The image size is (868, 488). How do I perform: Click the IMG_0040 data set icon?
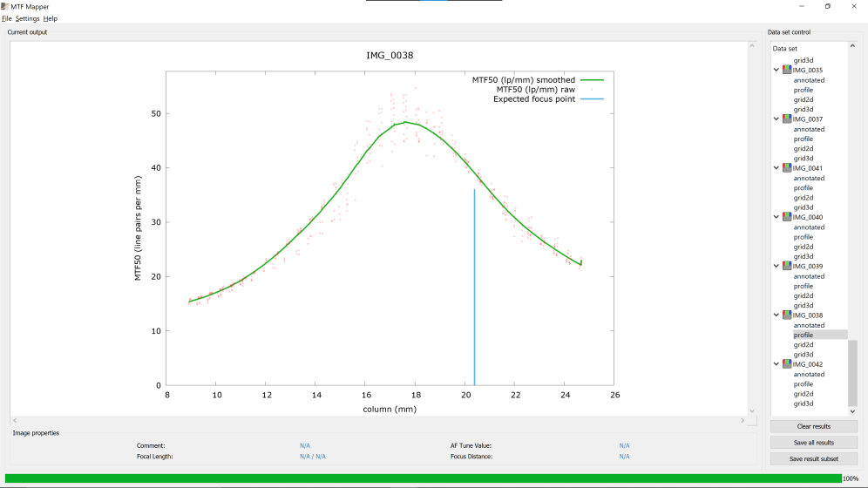pyautogui.click(x=787, y=217)
